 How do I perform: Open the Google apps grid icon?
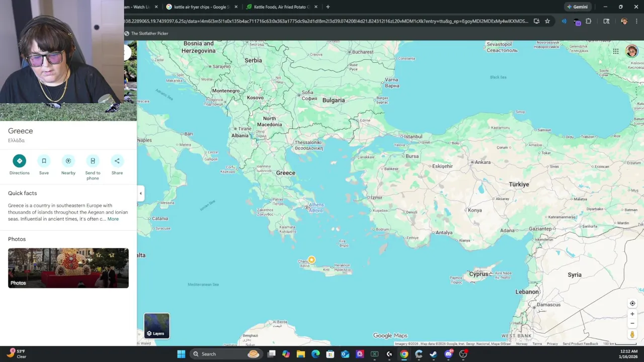616,51
